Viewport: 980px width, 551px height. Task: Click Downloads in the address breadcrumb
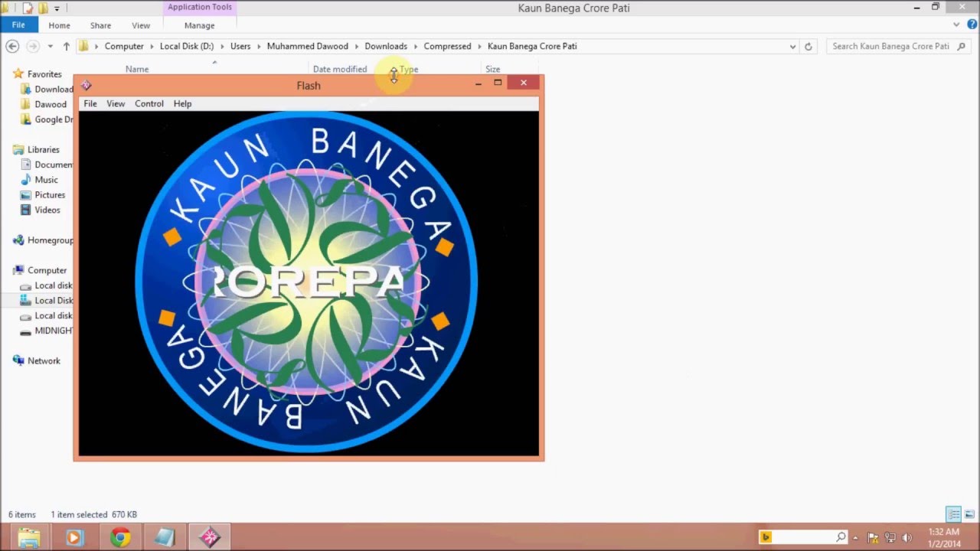coord(386,46)
